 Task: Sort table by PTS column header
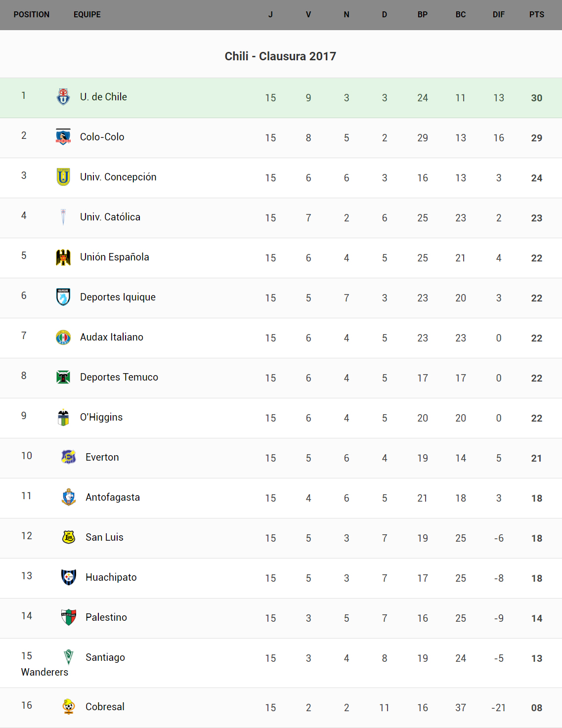click(536, 15)
